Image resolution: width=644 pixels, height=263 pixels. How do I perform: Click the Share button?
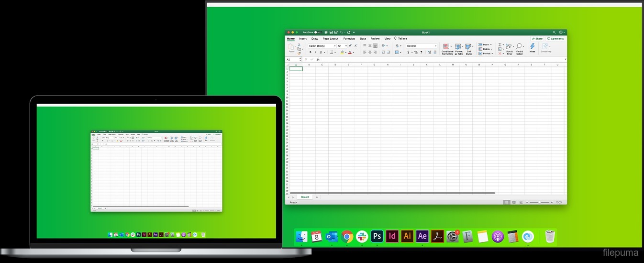click(537, 39)
